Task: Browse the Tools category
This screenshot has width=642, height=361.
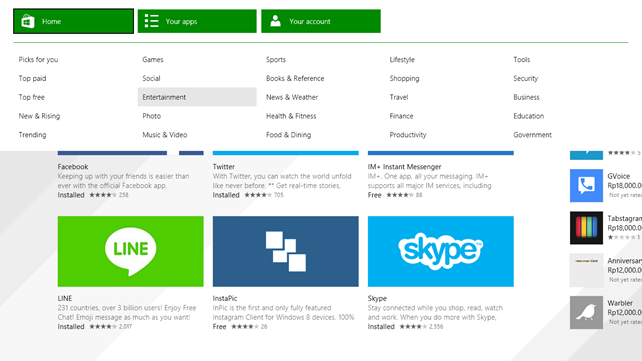Action: tap(522, 59)
